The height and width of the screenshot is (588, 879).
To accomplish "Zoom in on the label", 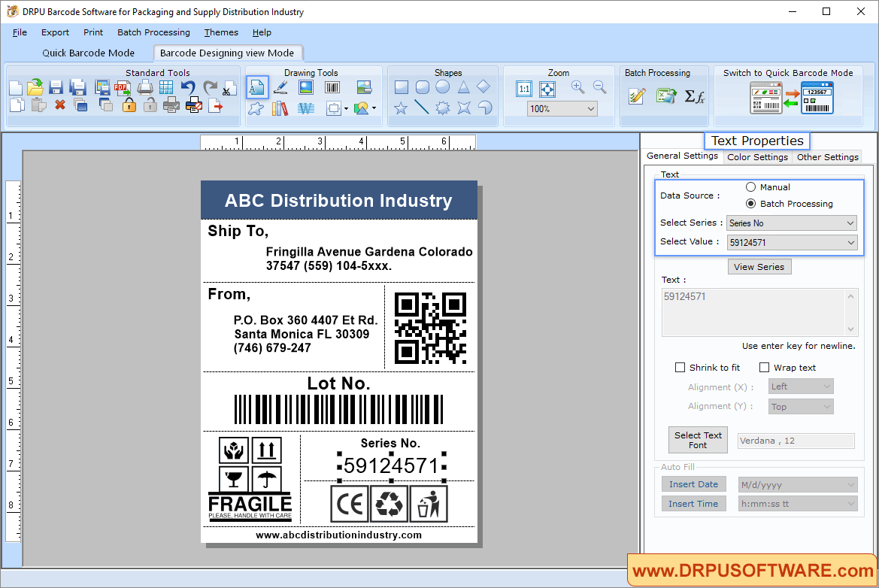I will point(577,87).
